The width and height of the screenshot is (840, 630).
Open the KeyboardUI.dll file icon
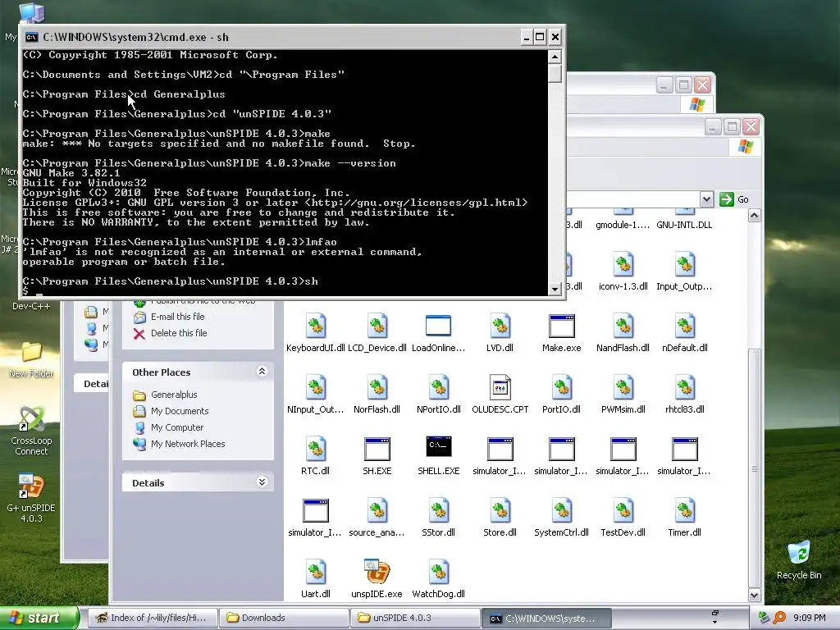click(316, 326)
